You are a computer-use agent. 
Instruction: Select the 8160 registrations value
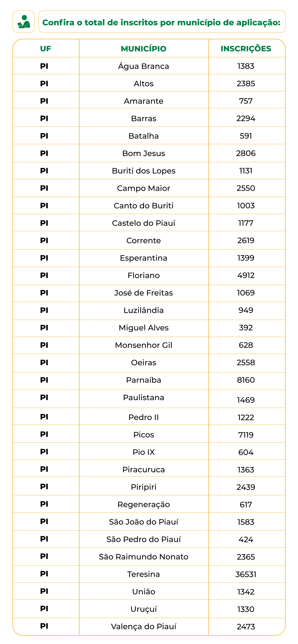tap(246, 380)
